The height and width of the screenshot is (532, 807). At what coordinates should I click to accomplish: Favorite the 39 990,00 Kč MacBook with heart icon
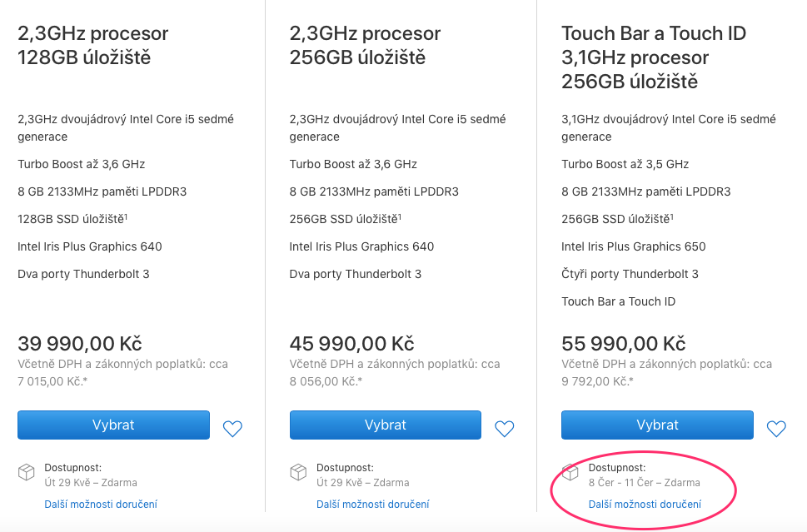232,429
